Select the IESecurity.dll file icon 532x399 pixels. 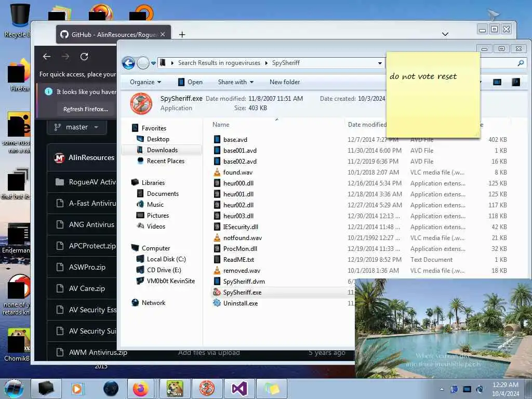(217, 227)
